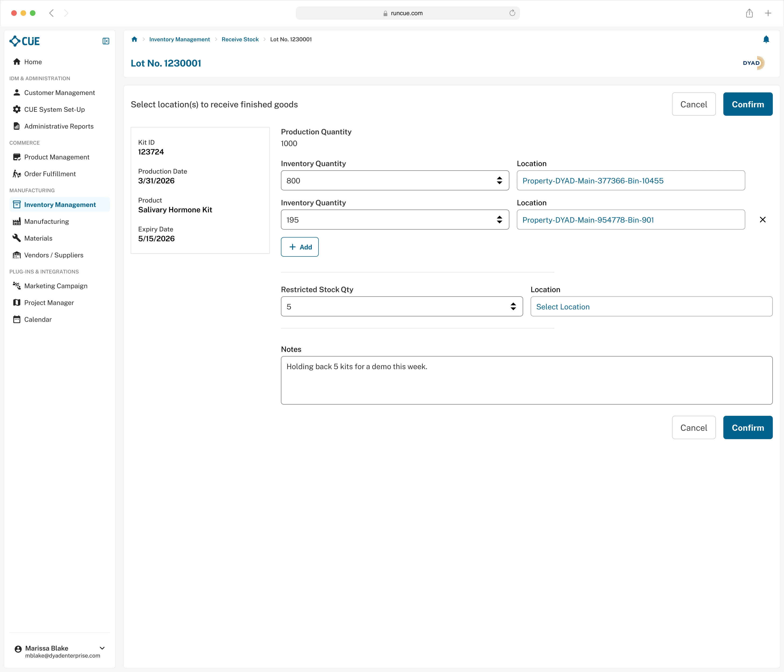
Task: Click the Marketing Campaign icon
Action: [x=17, y=286]
